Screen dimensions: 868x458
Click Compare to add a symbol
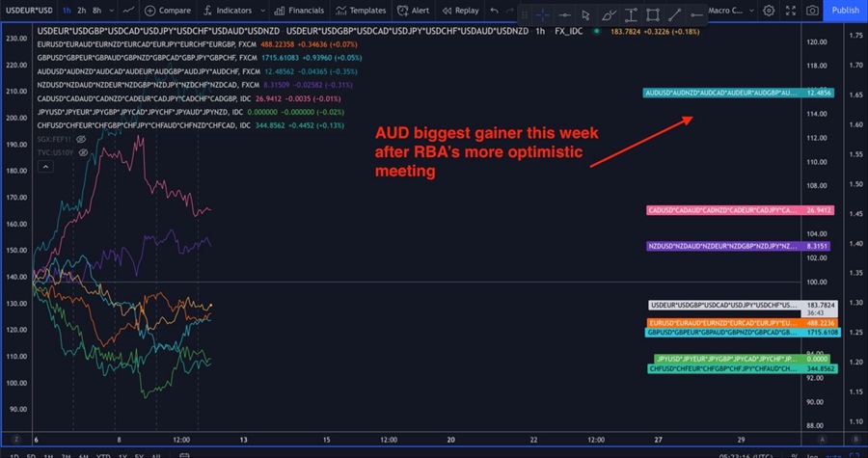coord(167,11)
